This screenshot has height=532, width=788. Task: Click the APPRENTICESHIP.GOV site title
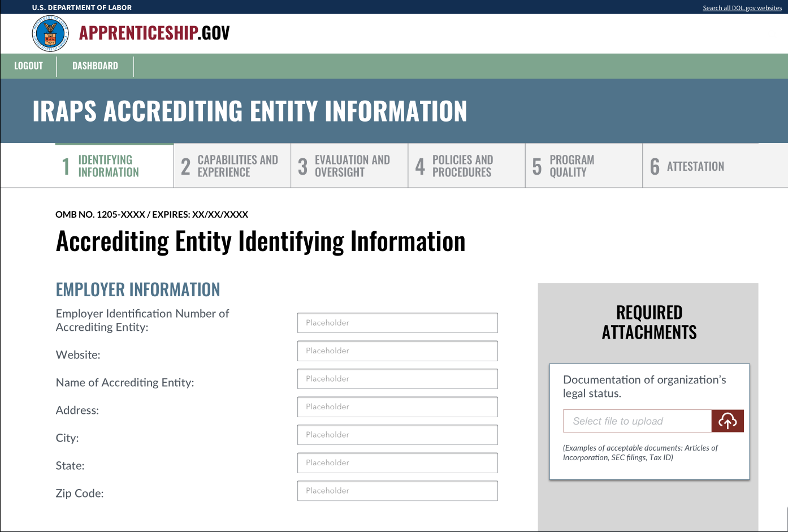click(154, 33)
